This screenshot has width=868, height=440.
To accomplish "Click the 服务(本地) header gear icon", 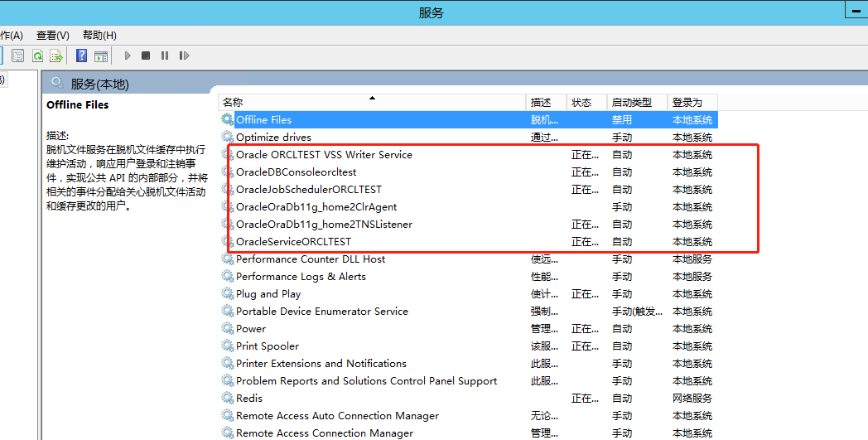I will 57,83.
